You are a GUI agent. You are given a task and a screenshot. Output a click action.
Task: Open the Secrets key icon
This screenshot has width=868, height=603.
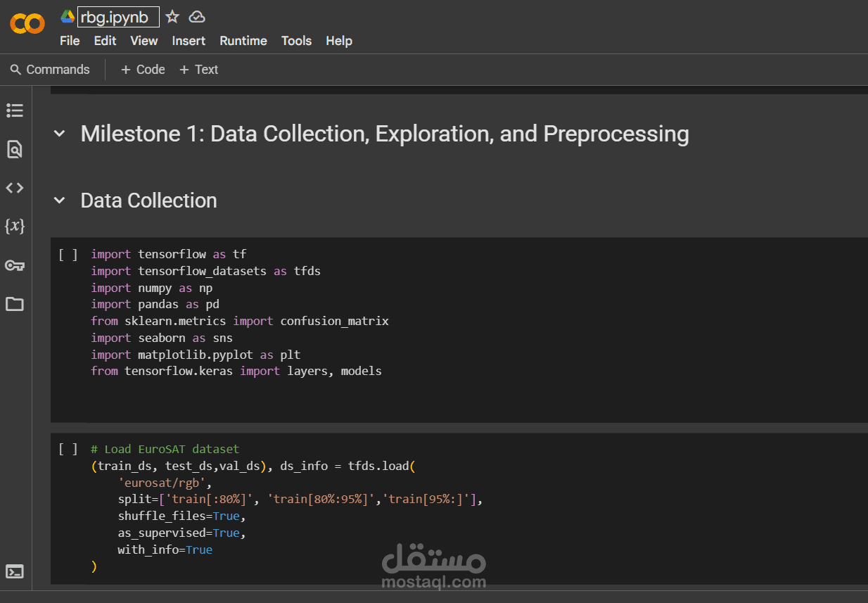tap(15, 265)
